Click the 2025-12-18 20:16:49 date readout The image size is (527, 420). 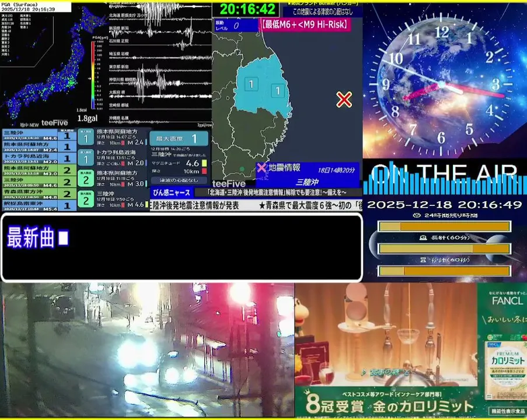[445, 205]
